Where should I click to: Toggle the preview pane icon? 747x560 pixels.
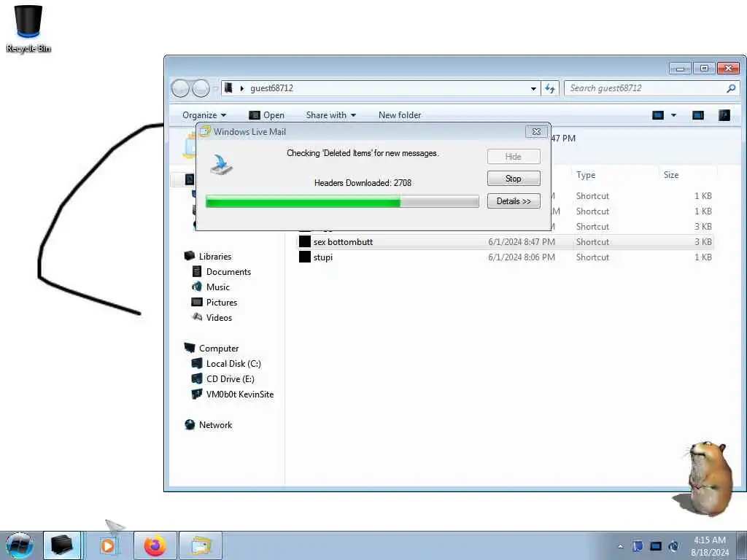click(x=698, y=115)
